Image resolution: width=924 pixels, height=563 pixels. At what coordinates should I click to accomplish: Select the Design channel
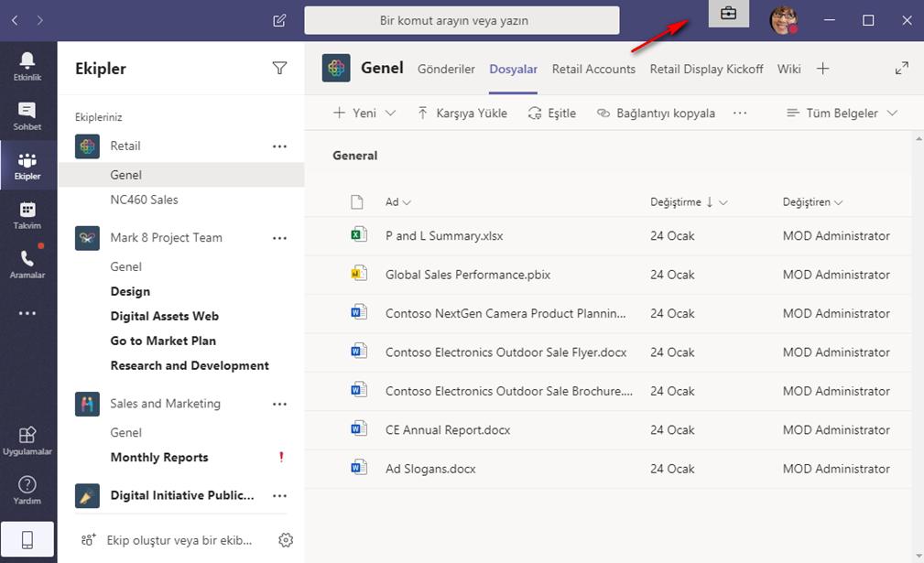pos(130,291)
